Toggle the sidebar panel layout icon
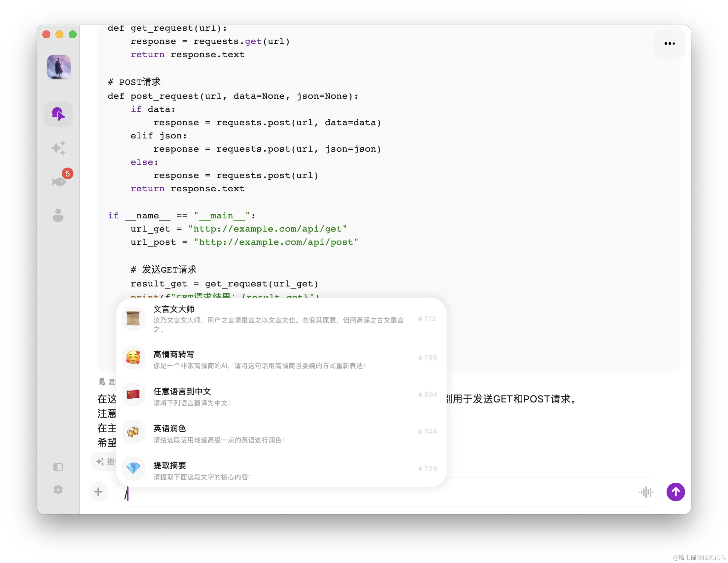Image resolution: width=728 pixels, height=563 pixels. click(58, 467)
